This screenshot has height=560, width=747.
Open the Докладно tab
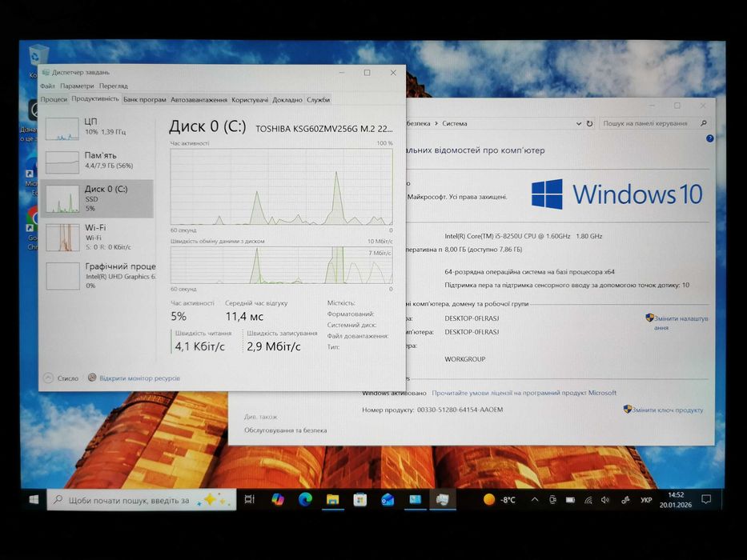(x=287, y=99)
